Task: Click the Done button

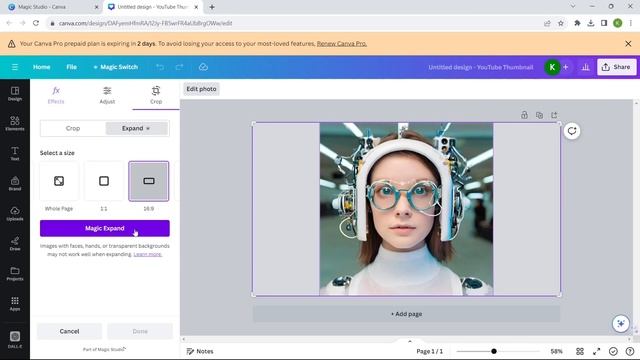Action: click(140, 331)
